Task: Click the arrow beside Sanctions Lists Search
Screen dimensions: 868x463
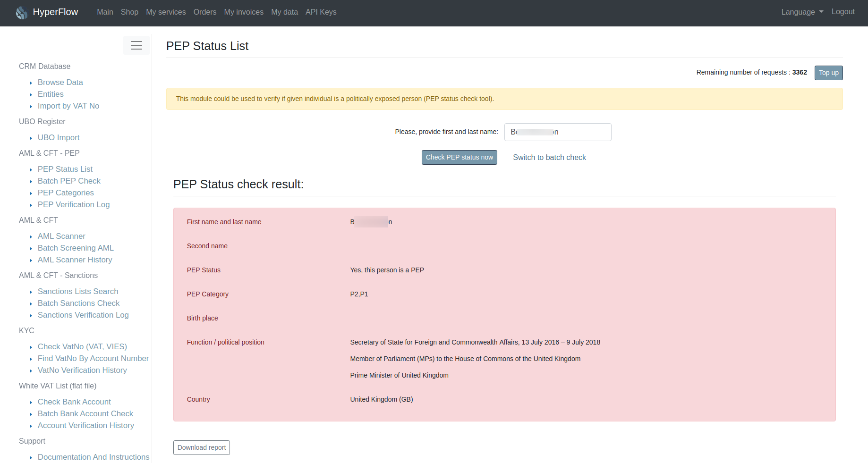Action: (x=31, y=291)
